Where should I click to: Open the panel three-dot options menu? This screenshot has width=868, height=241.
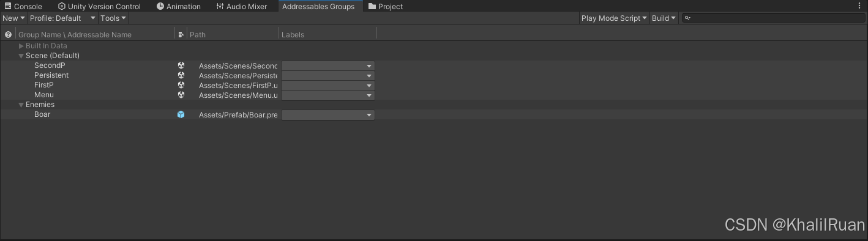859,6
